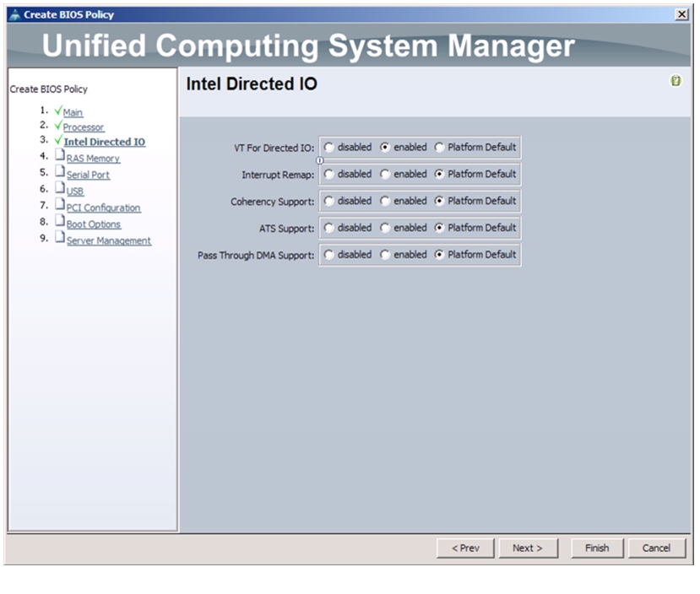Select Platform Default for Coherency Support
Image resolution: width=700 pixels, height=594 pixels.
439,201
